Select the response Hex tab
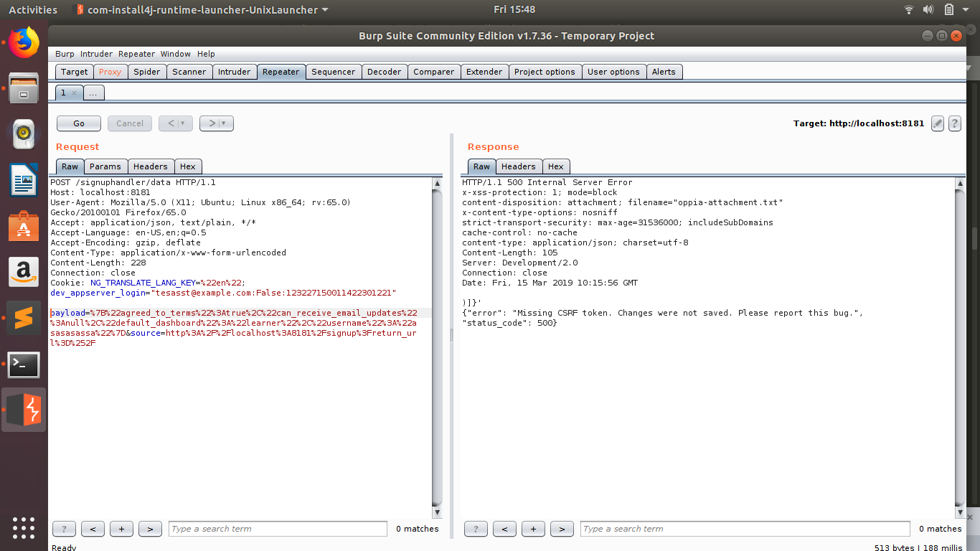The width and height of the screenshot is (980, 551). point(556,166)
